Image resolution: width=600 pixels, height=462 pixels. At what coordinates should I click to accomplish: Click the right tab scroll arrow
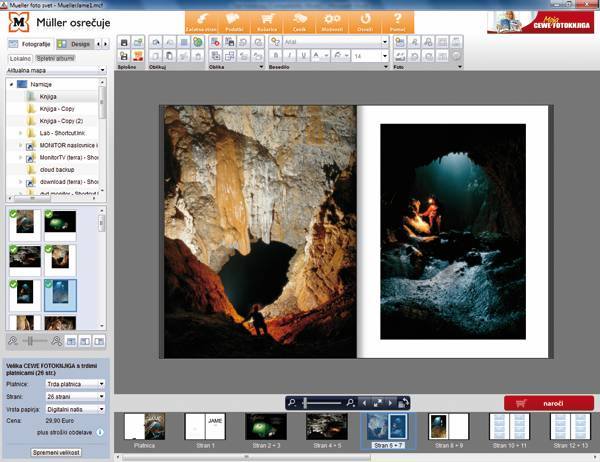[x=106, y=44]
